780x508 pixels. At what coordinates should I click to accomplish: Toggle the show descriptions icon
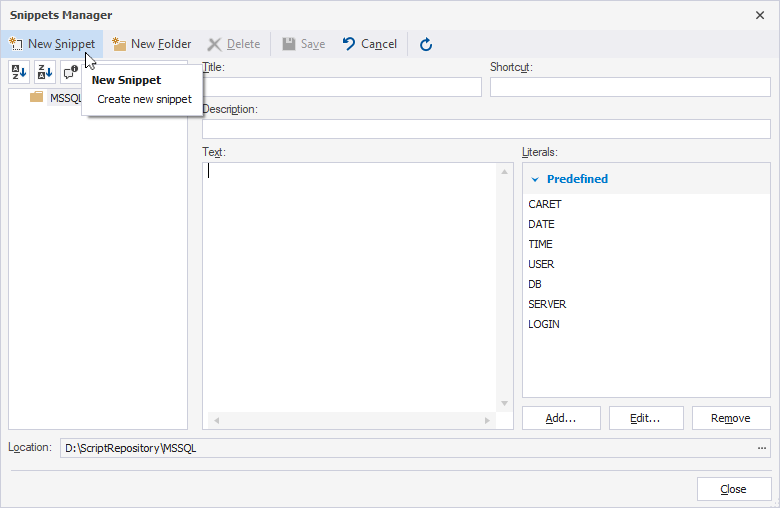pyautogui.click(x=71, y=72)
